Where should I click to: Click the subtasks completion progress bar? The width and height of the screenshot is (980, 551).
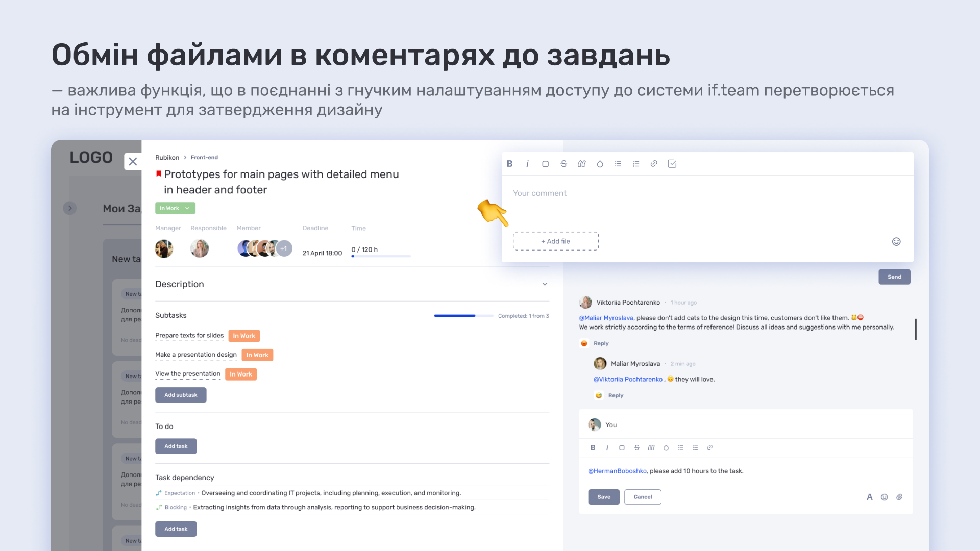click(x=463, y=316)
